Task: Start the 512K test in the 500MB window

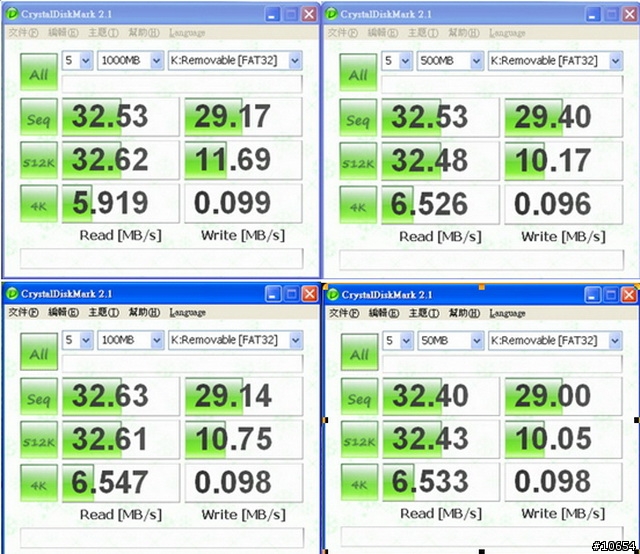Action: (x=358, y=161)
